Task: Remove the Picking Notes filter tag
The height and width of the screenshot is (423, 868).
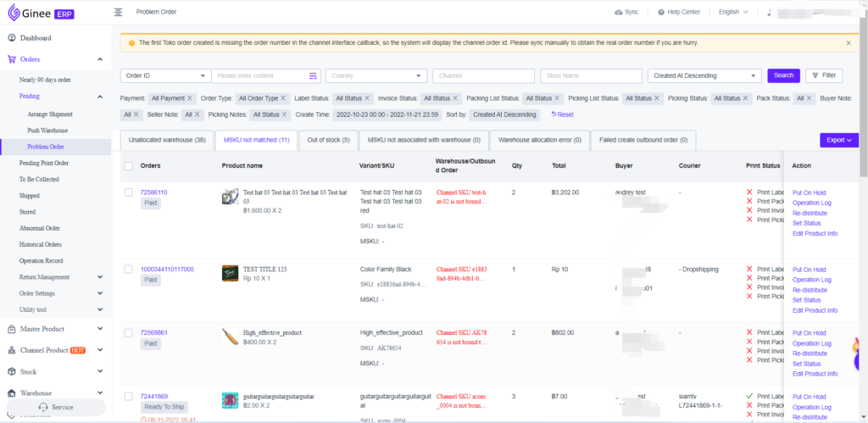Action: tap(284, 114)
